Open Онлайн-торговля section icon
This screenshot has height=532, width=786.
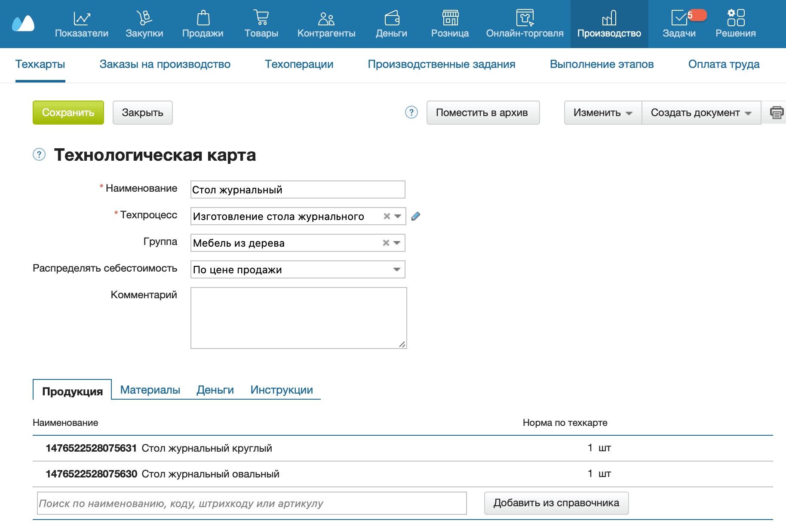coord(525,18)
